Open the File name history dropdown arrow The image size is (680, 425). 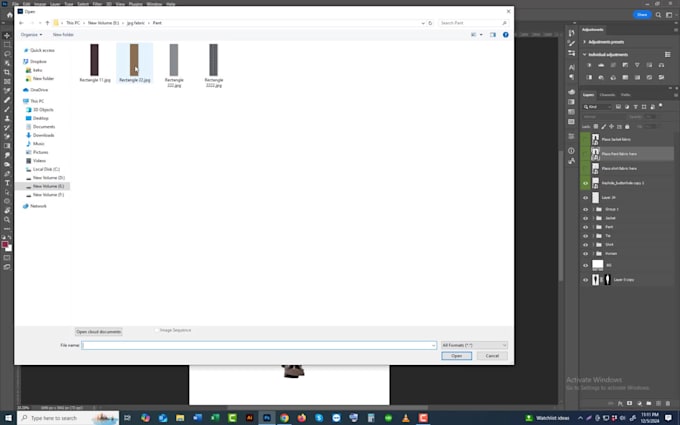[x=433, y=345]
